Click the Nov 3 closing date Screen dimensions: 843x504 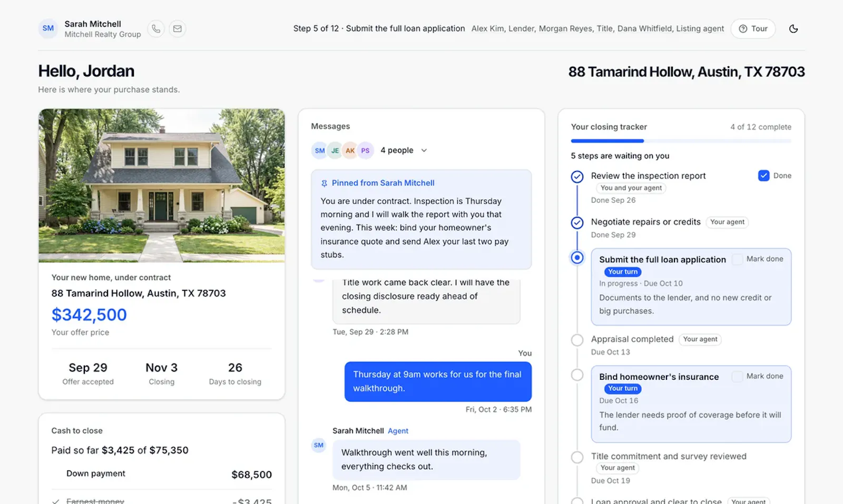click(161, 368)
